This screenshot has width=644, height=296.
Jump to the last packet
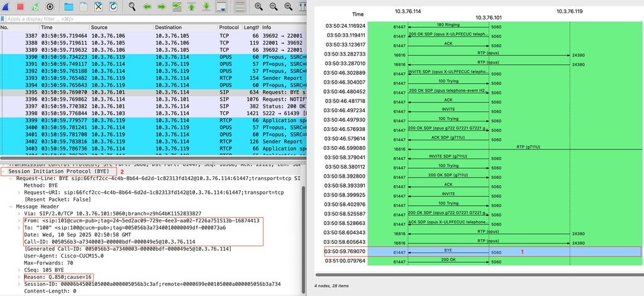(x=206, y=6)
